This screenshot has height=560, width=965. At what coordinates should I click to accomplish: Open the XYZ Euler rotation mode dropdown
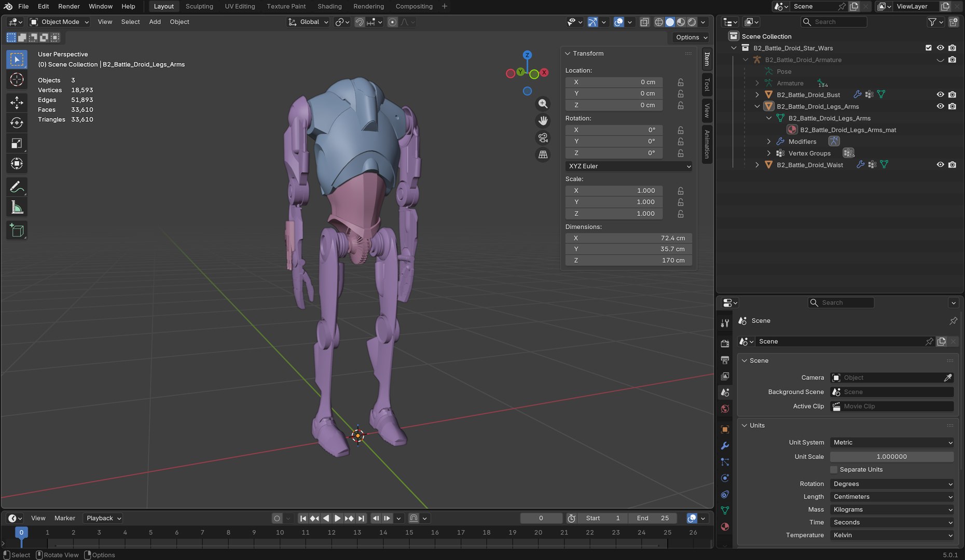(629, 166)
